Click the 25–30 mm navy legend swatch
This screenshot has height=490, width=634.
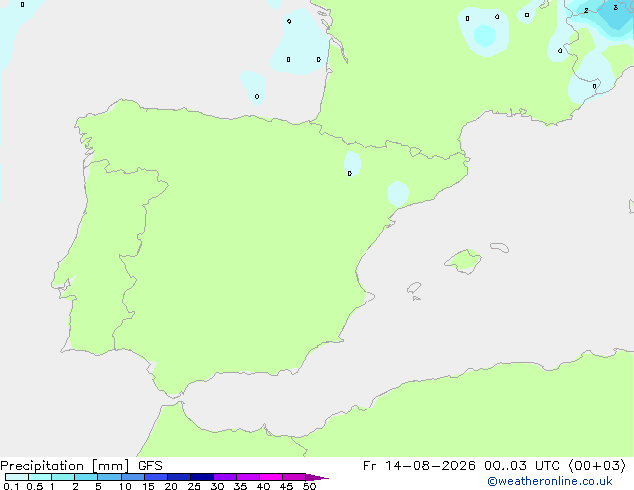coord(202,477)
